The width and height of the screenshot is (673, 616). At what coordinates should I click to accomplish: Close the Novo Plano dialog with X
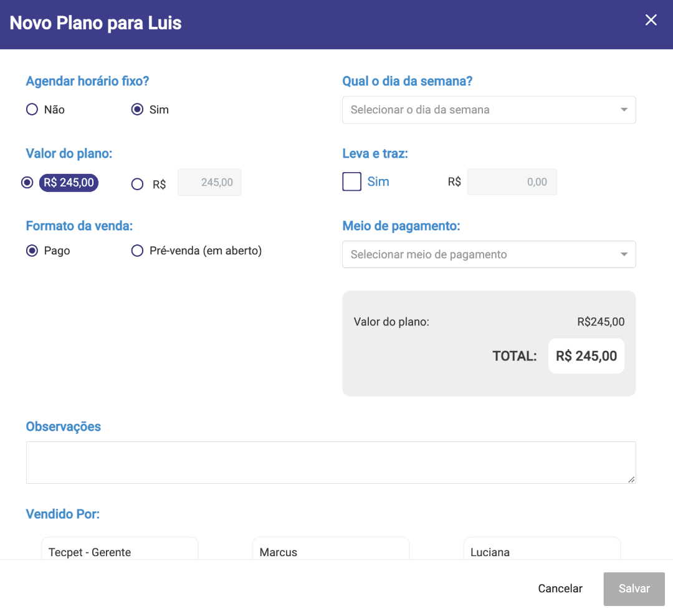coord(651,20)
